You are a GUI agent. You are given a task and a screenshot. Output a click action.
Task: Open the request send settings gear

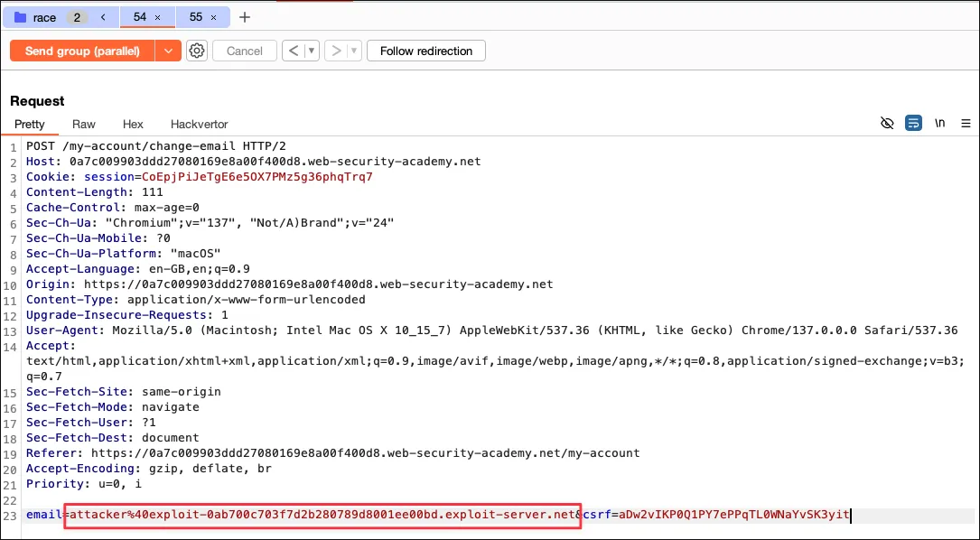pyautogui.click(x=197, y=51)
